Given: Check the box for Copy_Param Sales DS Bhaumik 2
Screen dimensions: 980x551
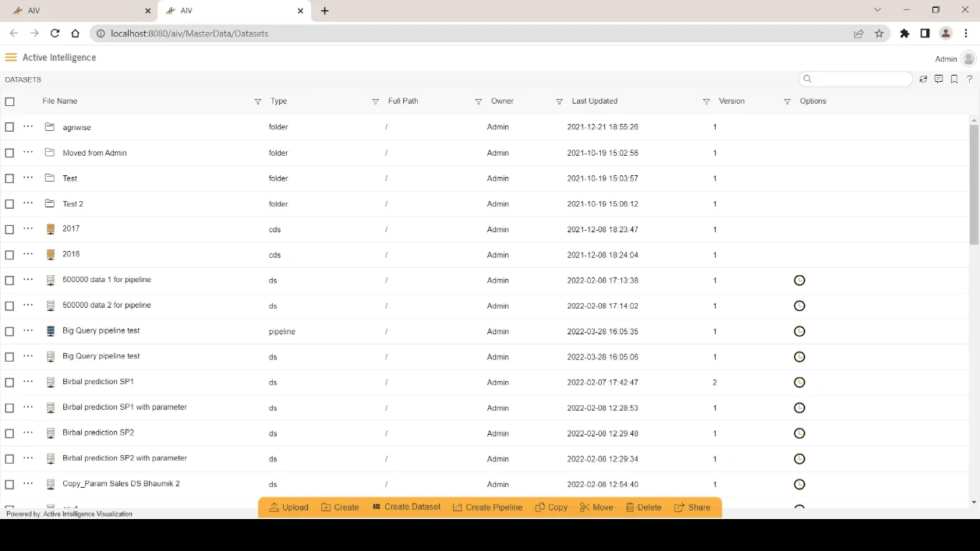Looking at the screenshot, I should click(x=9, y=485).
